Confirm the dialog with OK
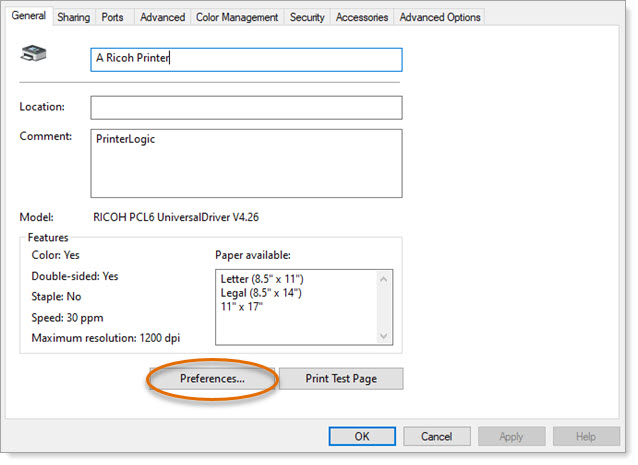 click(362, 436)
